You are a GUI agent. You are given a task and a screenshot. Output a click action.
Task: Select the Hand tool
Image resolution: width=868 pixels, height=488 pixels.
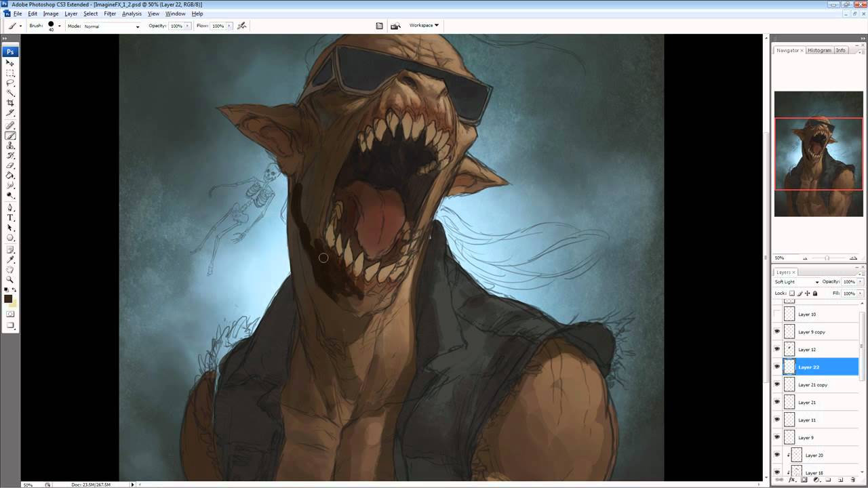[x=10, y=269]
